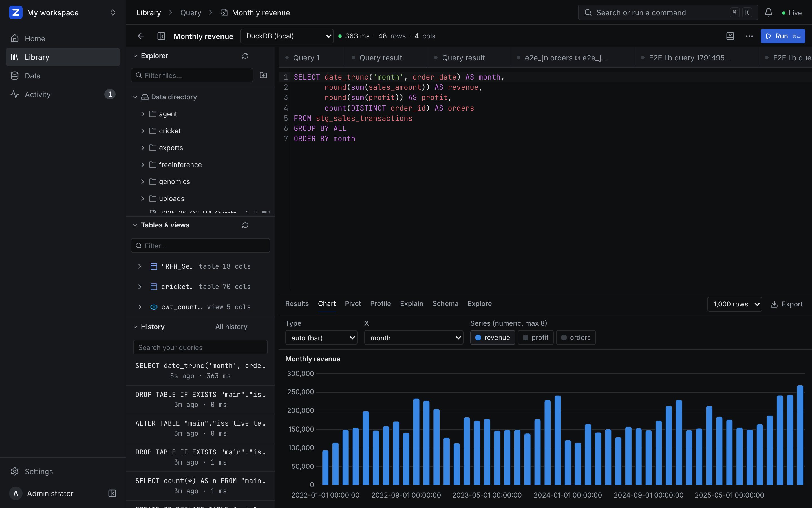Collapse the Data directory node

(135, 97)
